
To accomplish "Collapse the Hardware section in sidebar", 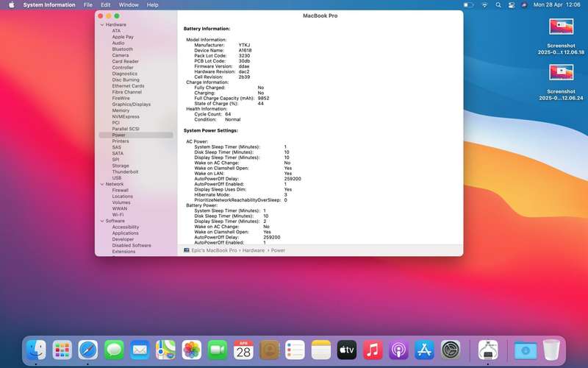I will (x=102, y=25).
